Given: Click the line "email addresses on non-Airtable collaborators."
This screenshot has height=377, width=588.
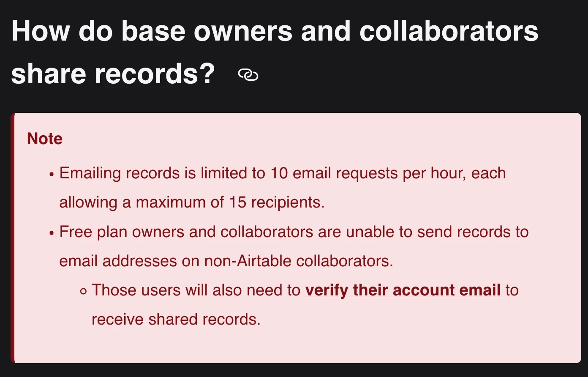Looking at the screenshot, I should click(x=226, y=261).
